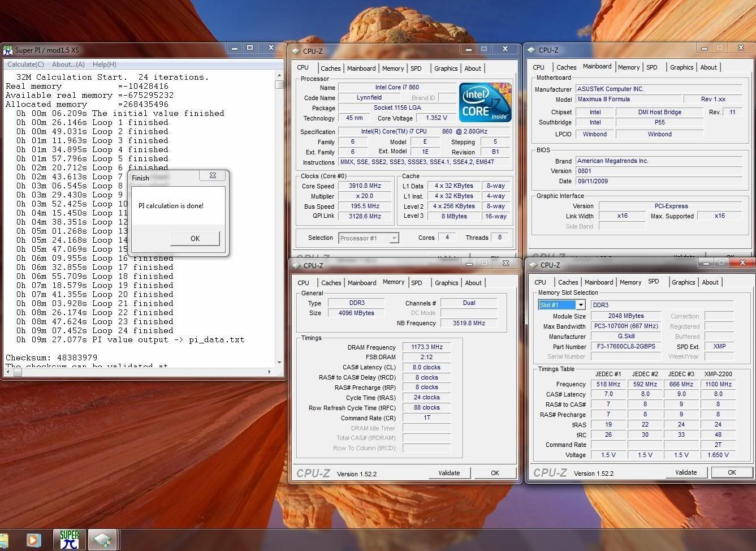Switch to Caches tab in ASUSTeK Mainboard CPU-Z window
The image size is (756, 551).
point(566,67)
